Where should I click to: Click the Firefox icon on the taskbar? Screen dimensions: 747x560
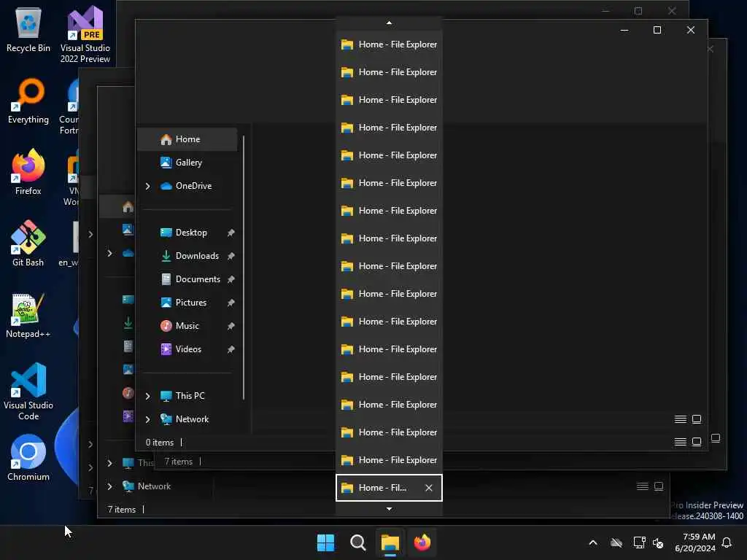[x=422, y=542]
